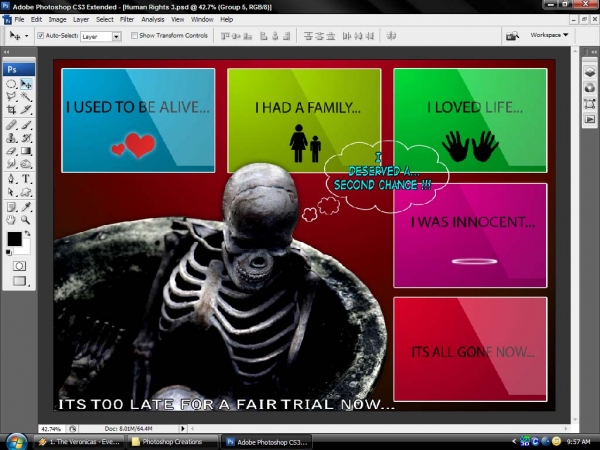Viewport: 600px width, 450px height.
Task: Select the History Brush tool
Action: point(26,138)
